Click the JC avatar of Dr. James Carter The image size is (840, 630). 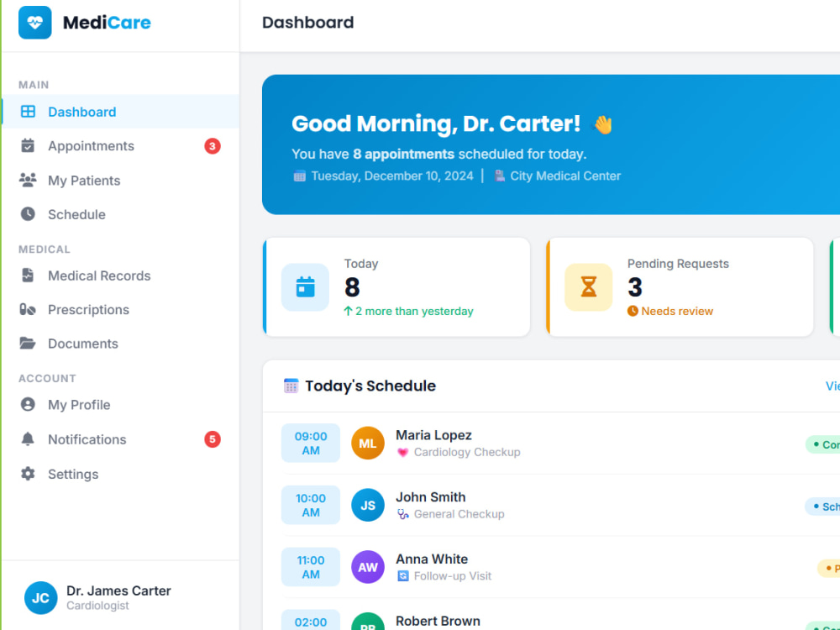click(40, 598)
